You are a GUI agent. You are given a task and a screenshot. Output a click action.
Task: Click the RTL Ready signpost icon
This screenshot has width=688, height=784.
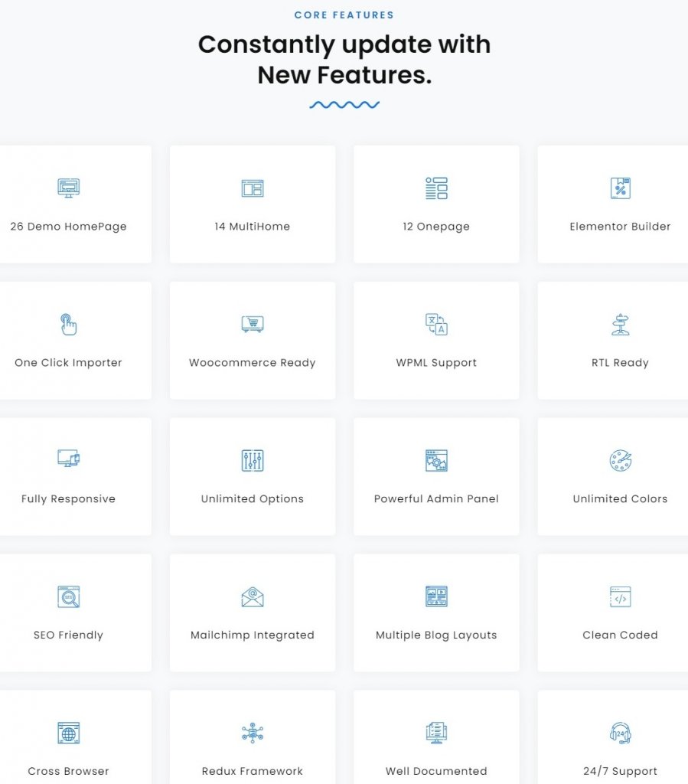pos(620,324)
